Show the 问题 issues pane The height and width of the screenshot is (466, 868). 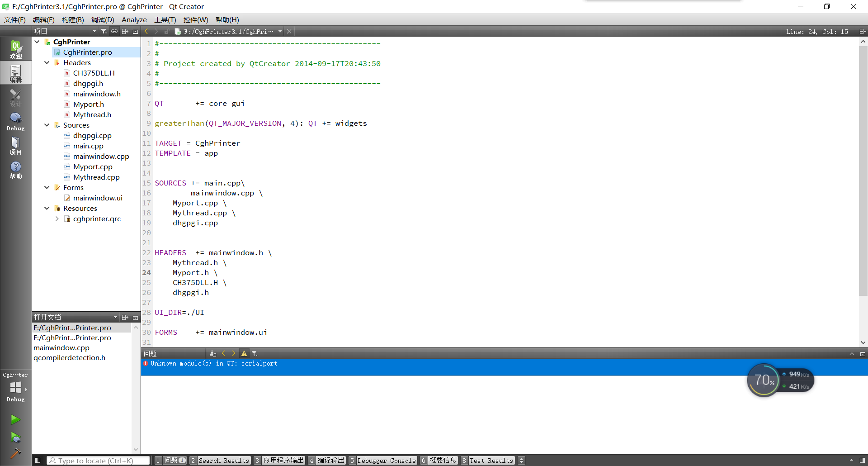click(170, 461)
